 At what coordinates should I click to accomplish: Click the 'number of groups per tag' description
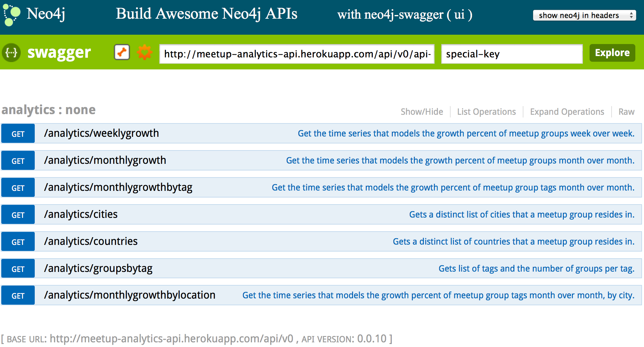(x=536, y=269)
